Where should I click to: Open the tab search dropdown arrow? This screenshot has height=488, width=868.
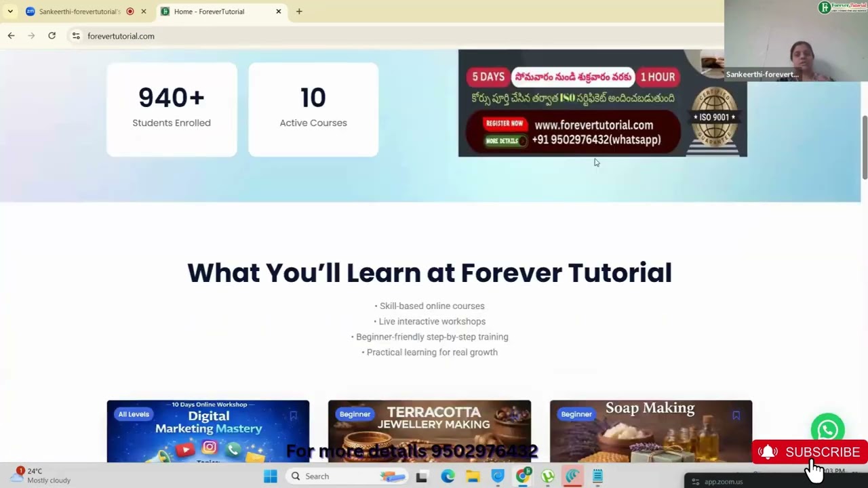(10, 12)
